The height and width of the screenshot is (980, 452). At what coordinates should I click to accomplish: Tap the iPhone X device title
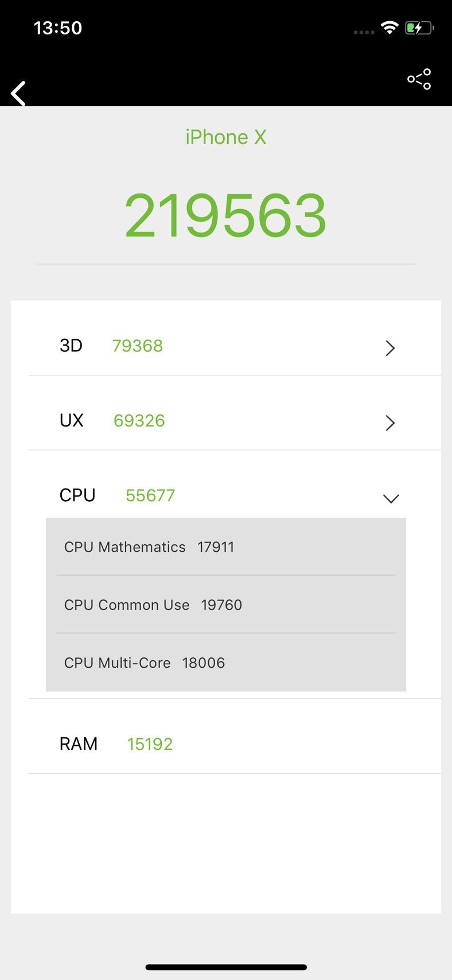[x=226, y=137]
